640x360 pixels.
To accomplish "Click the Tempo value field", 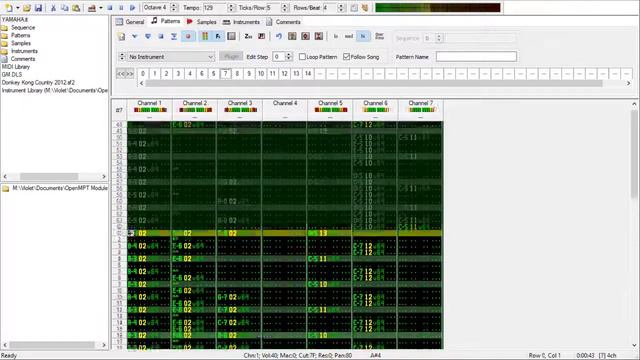I will pyautogui.click(x=215, y=8).
